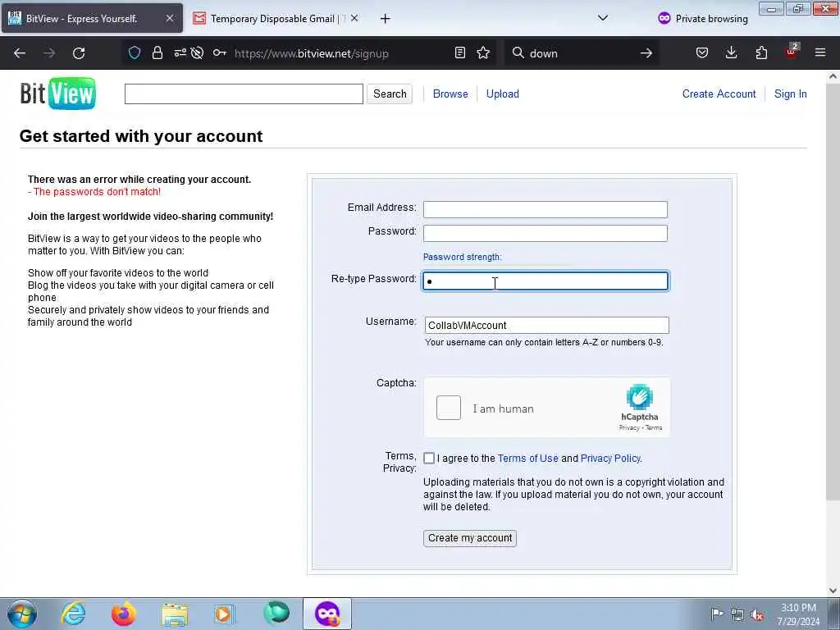Viewport: 840px width, 630px height.
Task: Click the uBlock extension icon with badge
Action: coord(792,52)
